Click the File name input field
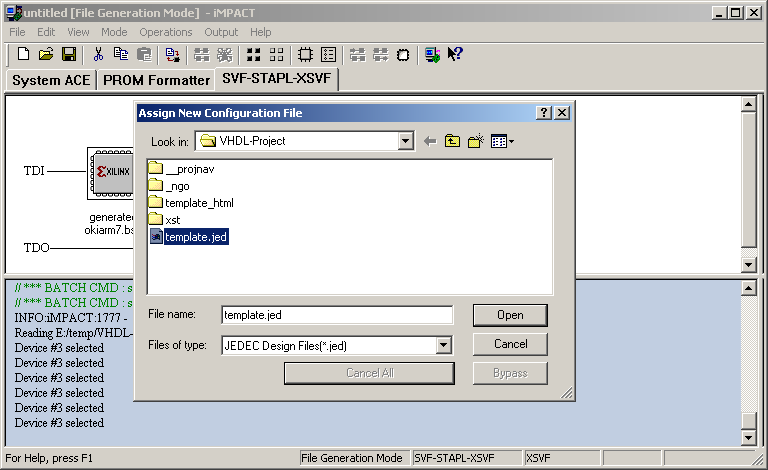768x470 pixels. [x=337, y=315]
